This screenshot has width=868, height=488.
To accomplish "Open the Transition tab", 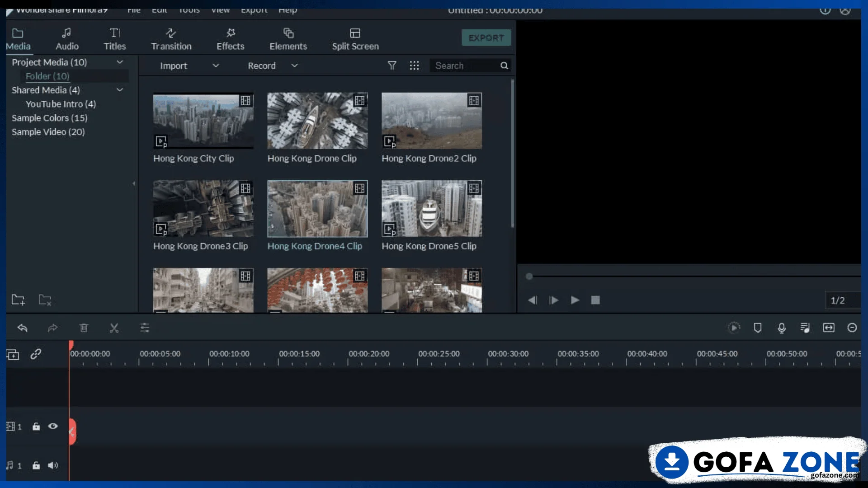I will [x=171, y=39].
